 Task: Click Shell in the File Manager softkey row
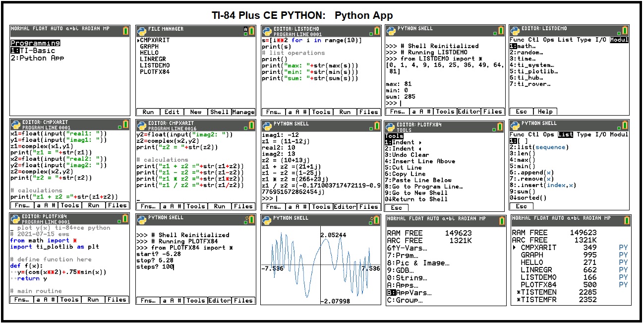(220, 112)
